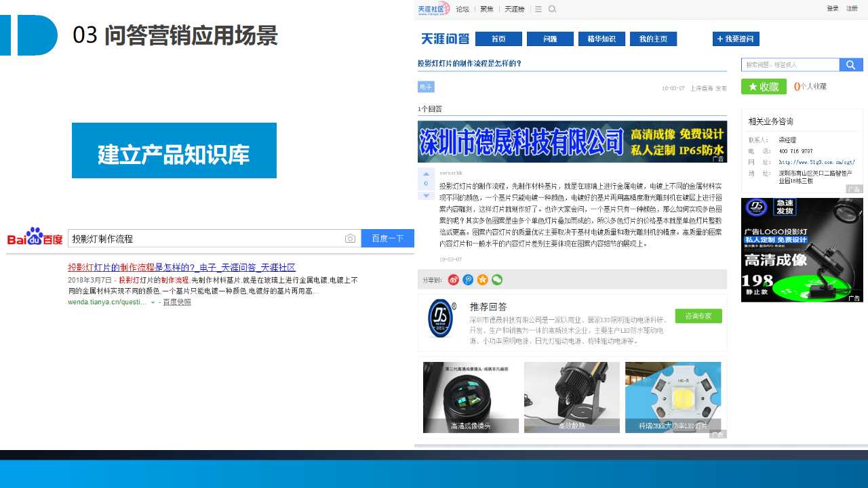Open 天涯榜 in the top navigation
The image size is (868, 488).
515,9
